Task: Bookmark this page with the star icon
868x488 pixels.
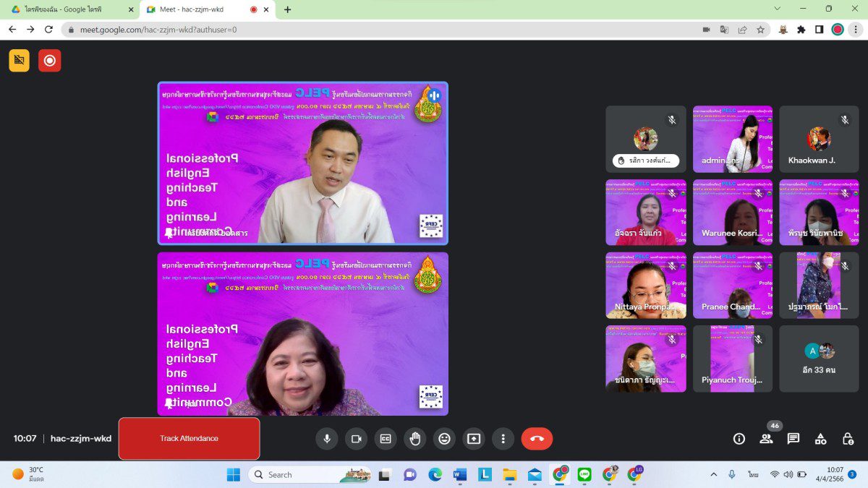Action: (x=760, y=30)
